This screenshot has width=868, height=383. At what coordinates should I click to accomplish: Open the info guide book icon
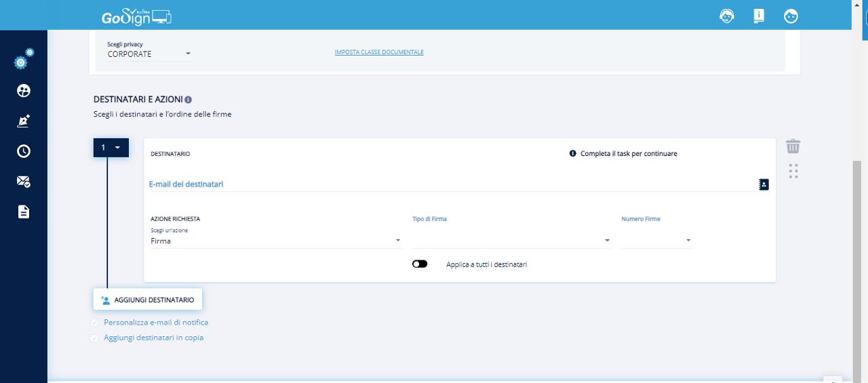759,16
